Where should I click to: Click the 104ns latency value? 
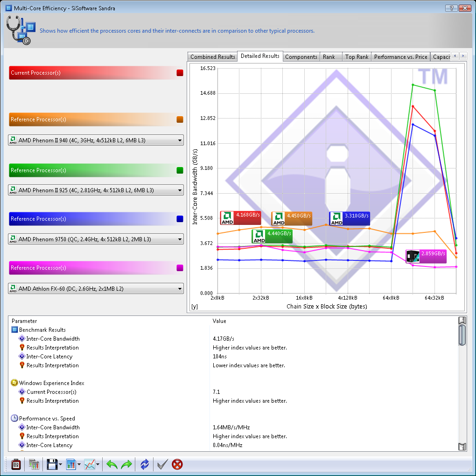click(x=220, y=357)
